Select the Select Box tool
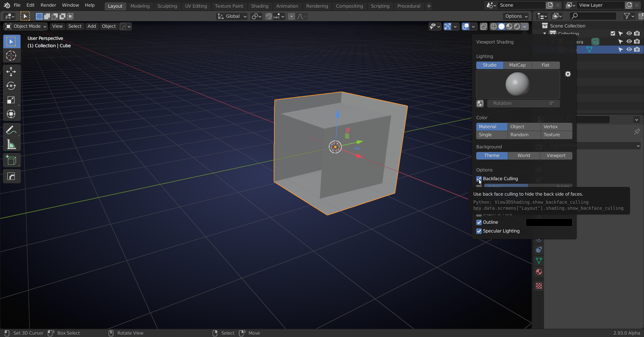The width and height of the screenshot is (644, 337). pos(11,42)
